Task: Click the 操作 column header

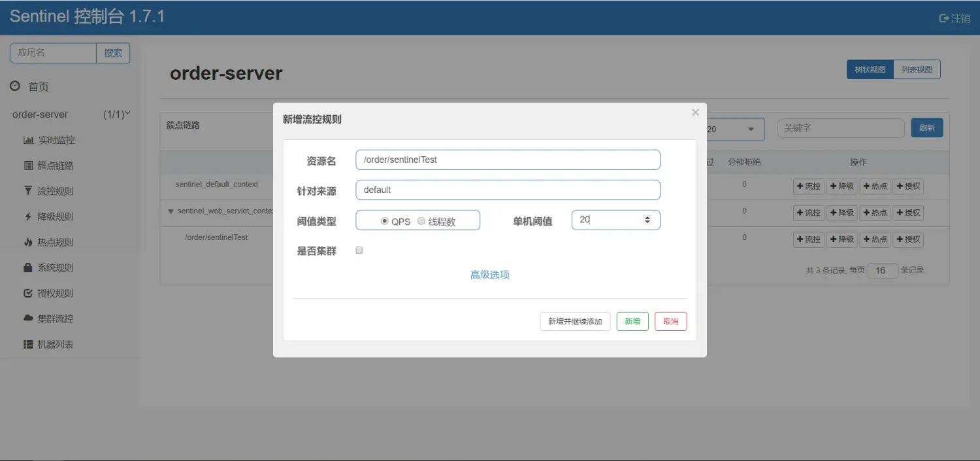Action: point(858,162)
